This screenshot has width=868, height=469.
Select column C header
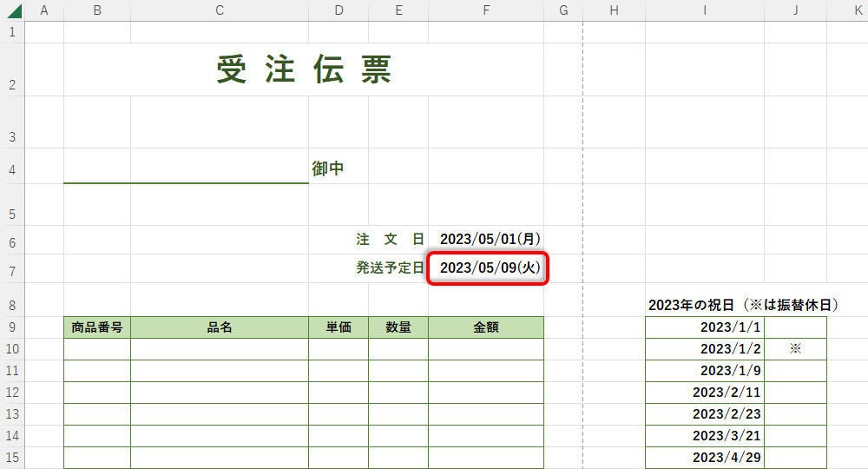coord(219,10)
